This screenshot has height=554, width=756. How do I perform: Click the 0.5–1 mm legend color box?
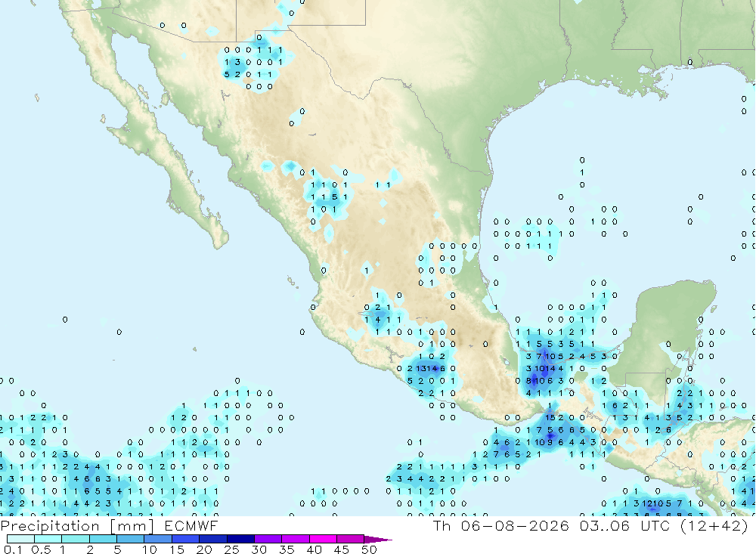pyautogui.click(x=48, y=539)
